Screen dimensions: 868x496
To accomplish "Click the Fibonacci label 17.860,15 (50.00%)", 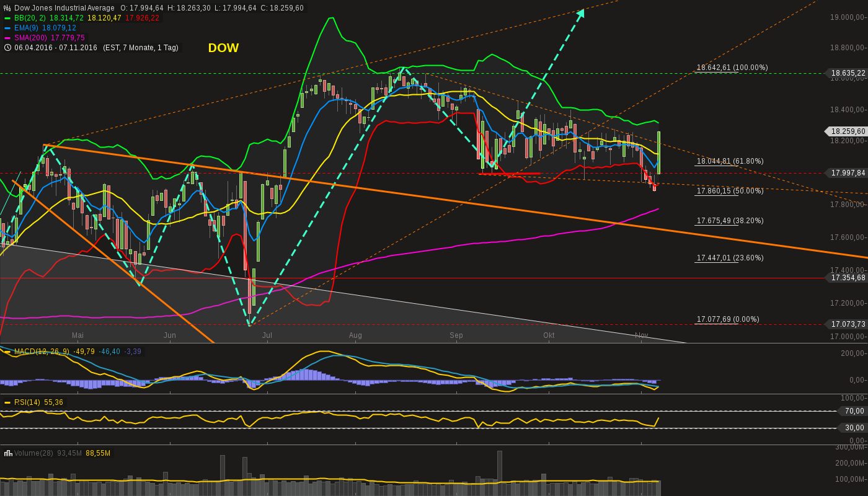I will click(730, 191).
